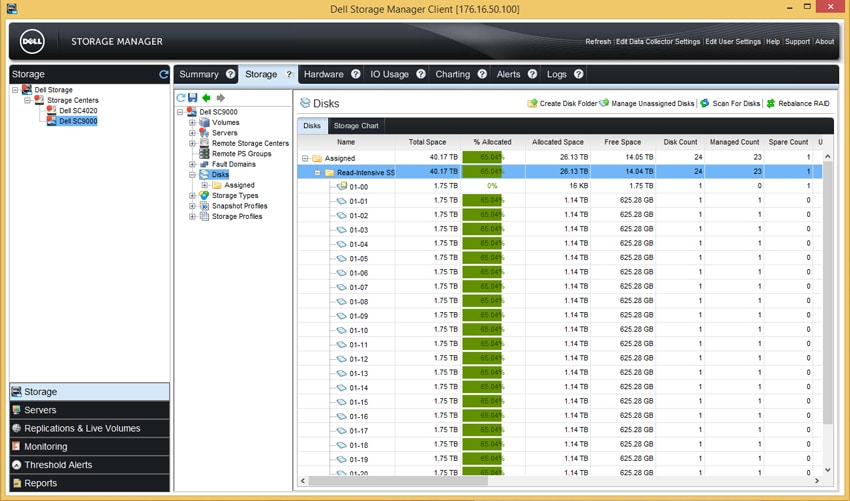Open help for the Logs tab
This screenshot has width=850, height=501.
click(578, 74)
